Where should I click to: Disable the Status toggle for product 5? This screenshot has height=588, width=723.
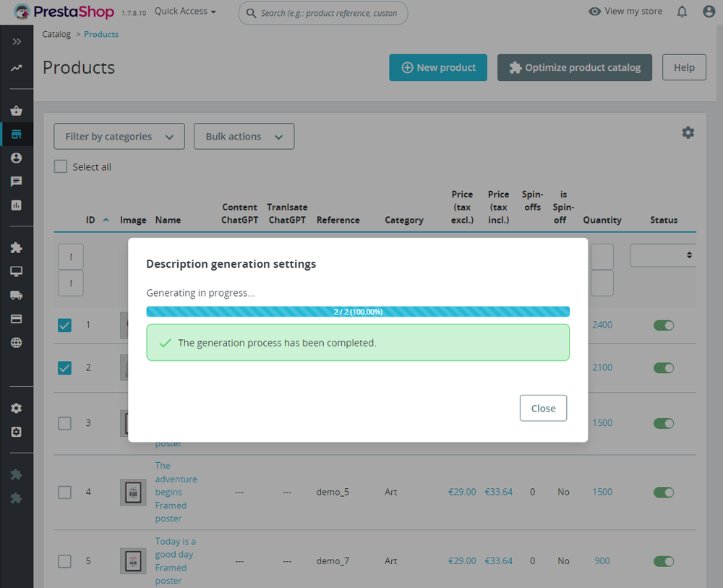pyautogui.click(x=663, y=561)
